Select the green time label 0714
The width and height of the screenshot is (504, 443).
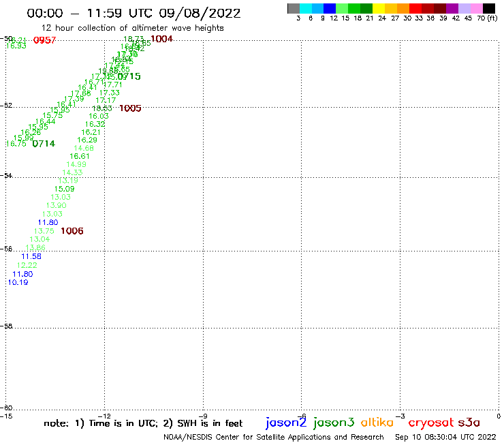click(44, 144)
